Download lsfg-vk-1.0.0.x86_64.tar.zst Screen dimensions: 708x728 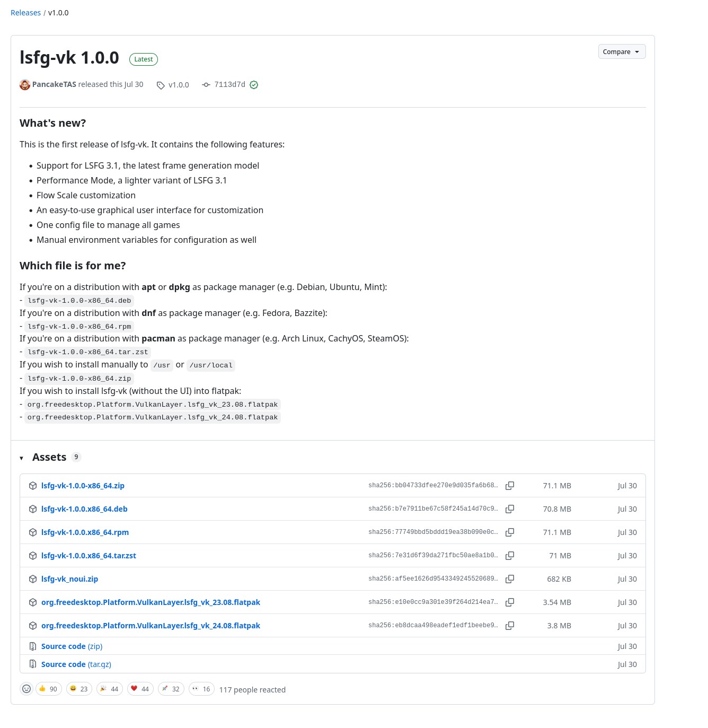coord(88,556)
